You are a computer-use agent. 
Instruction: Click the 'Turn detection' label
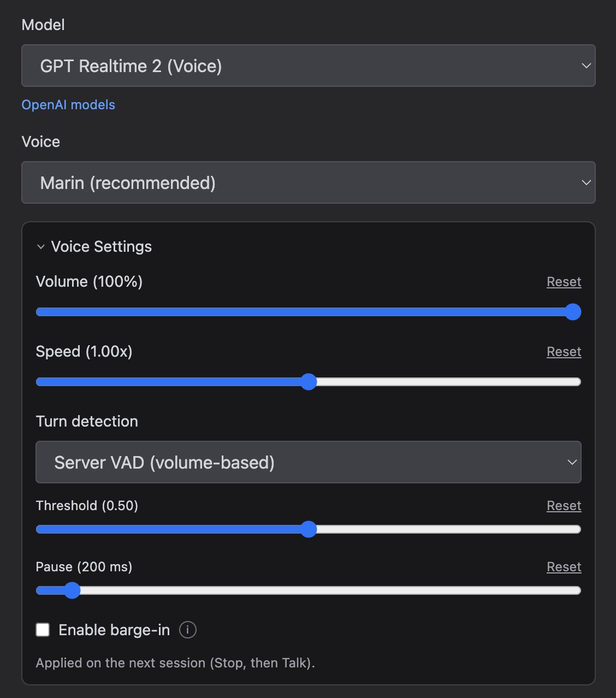click(x=87, y=422)
